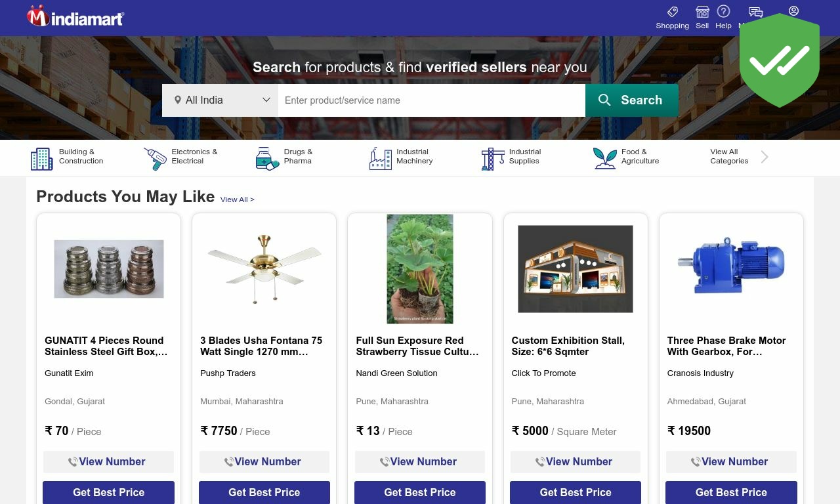
Task: Open Food & Agriculture category
Action: [627, 157]
